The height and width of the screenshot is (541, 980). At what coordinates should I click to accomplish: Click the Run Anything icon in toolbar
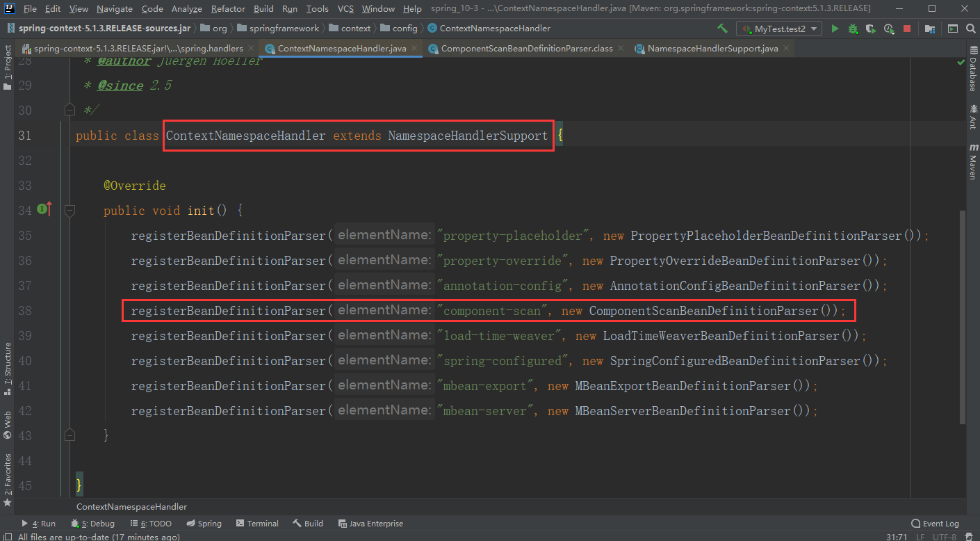[x=953, y=29]
